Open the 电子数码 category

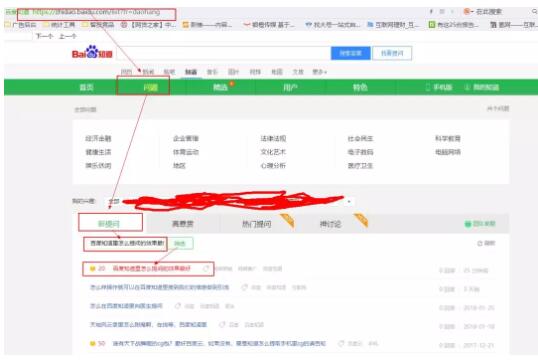[360, 152]
